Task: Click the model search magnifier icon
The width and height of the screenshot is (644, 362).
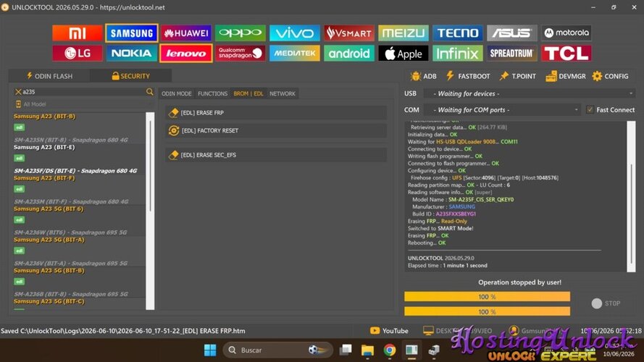Action: [149, 92]
